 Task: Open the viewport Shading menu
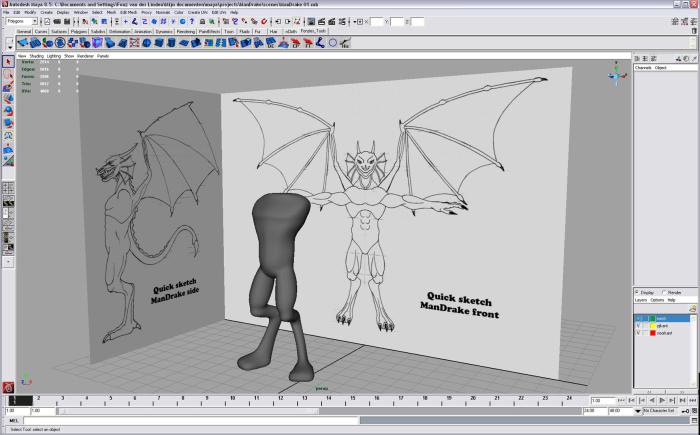click(37, 56)
